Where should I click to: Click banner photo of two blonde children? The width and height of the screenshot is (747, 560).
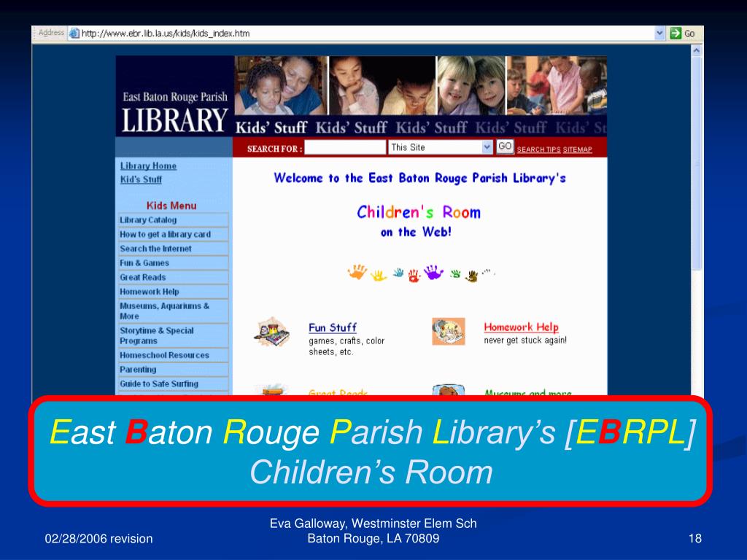click(471, 85)
